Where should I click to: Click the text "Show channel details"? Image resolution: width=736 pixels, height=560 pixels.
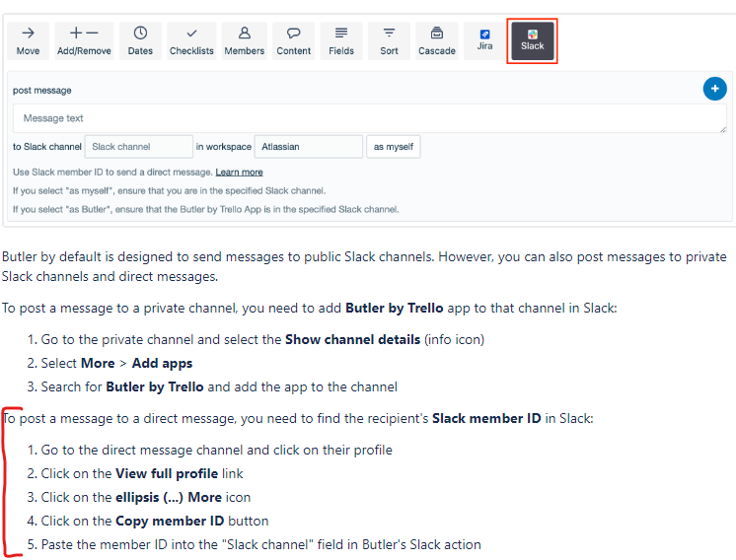tap(352, 339)
